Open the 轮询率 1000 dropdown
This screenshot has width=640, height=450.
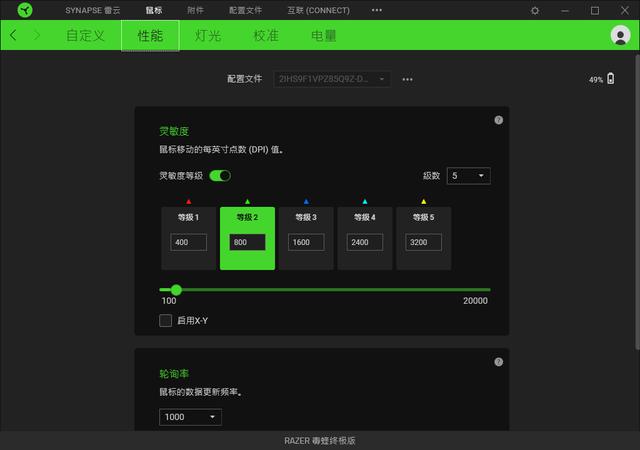pyautogui.click(x=190, y=417)
